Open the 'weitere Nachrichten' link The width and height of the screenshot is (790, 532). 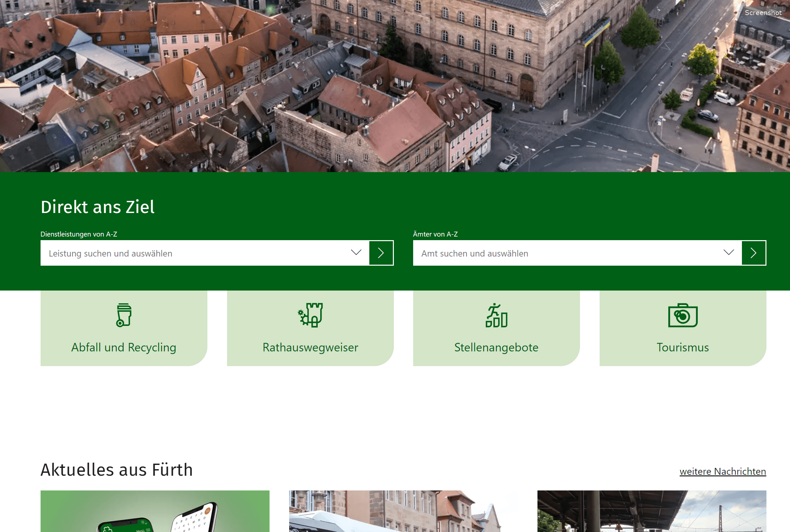click(x=723, y=471)
